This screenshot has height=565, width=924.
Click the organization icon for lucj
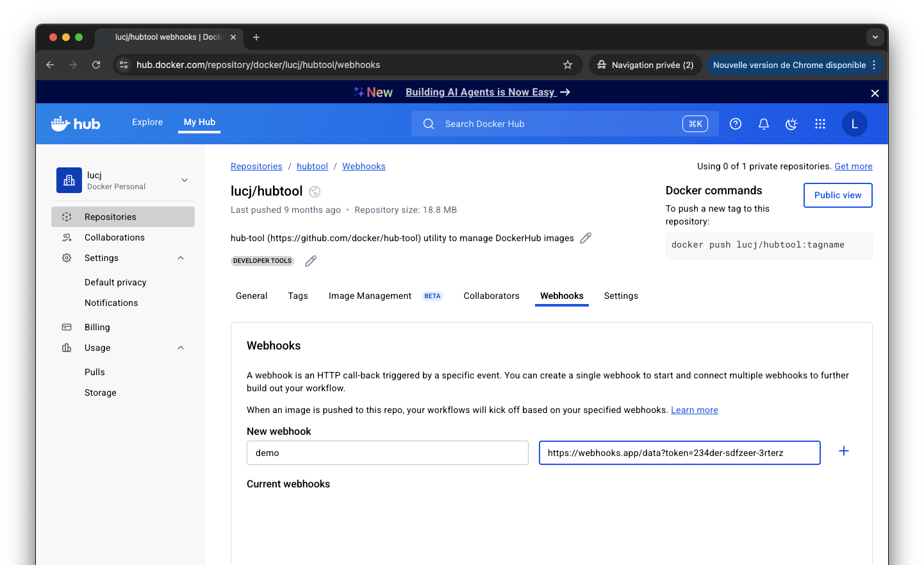click(x=69, y=180)
